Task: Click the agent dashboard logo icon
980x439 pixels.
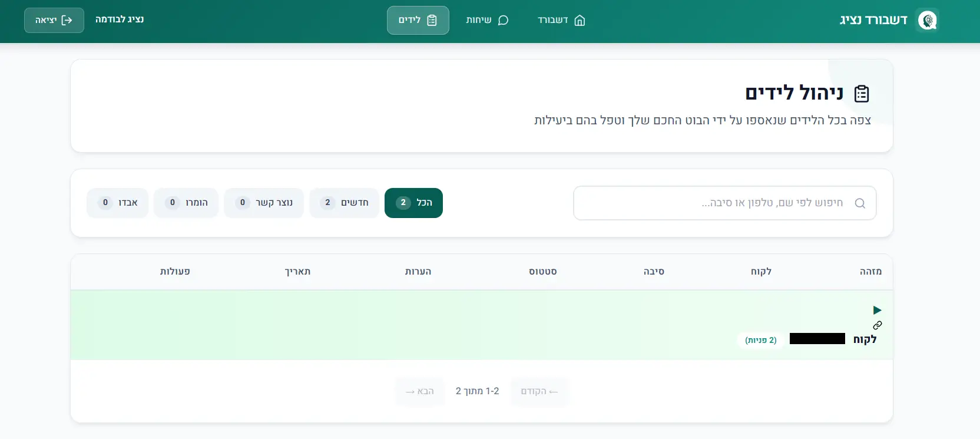Action: (928, 21)
